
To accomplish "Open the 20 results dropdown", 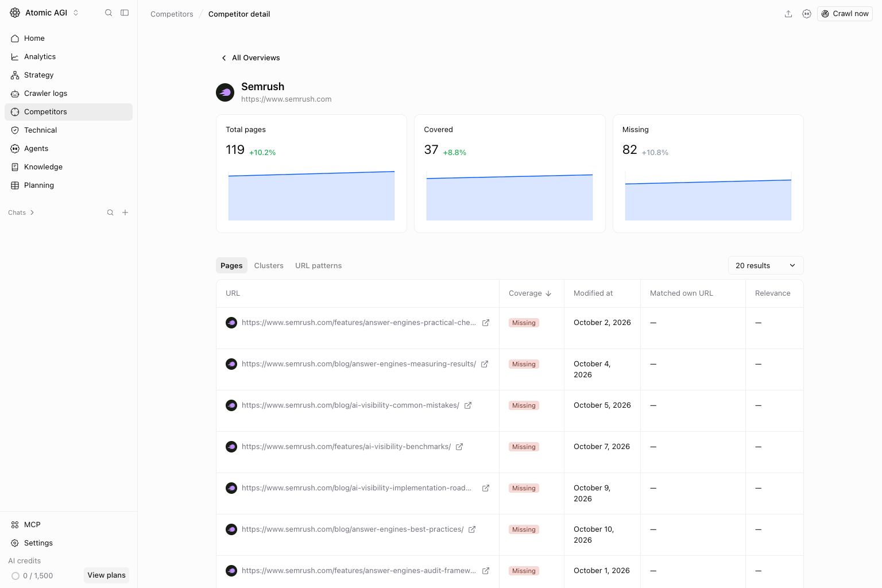I will [x=765, y=265].
